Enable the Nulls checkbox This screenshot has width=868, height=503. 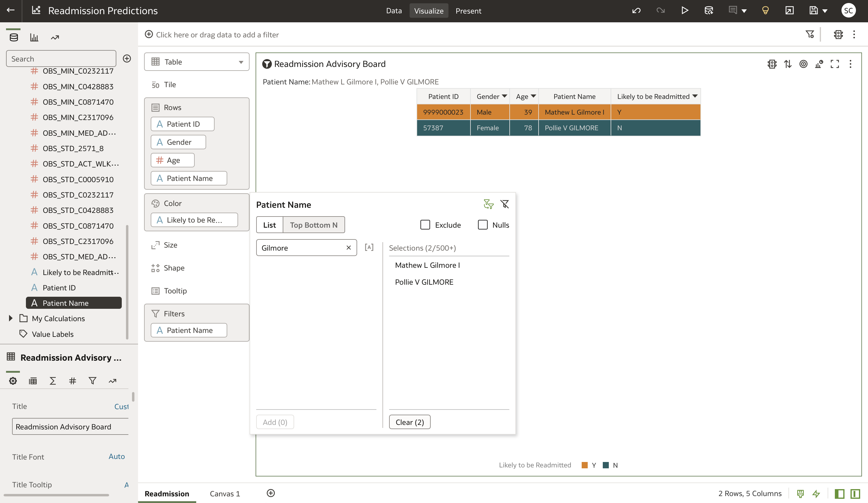coord(483,225)
